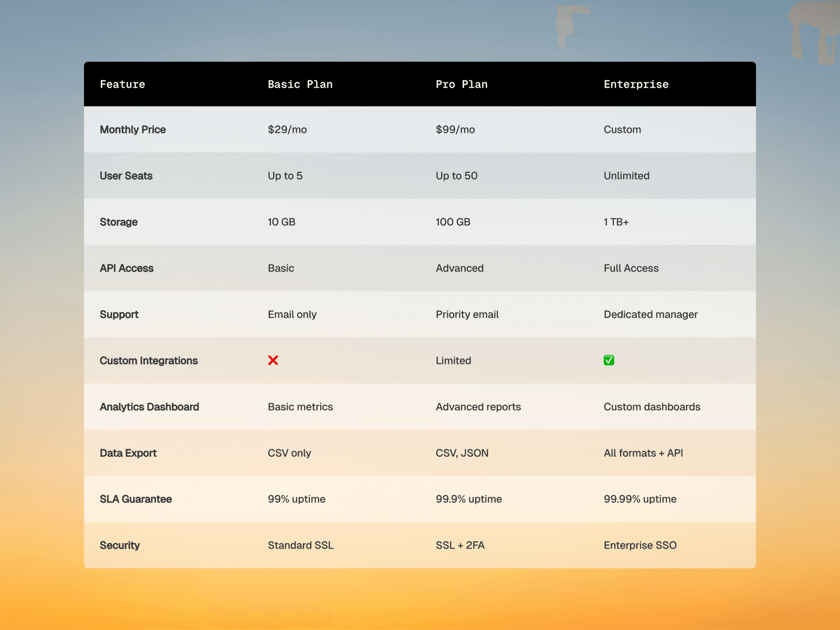Select the "Enterprise" column header
The image size is (840, 630).
[636, 84]
